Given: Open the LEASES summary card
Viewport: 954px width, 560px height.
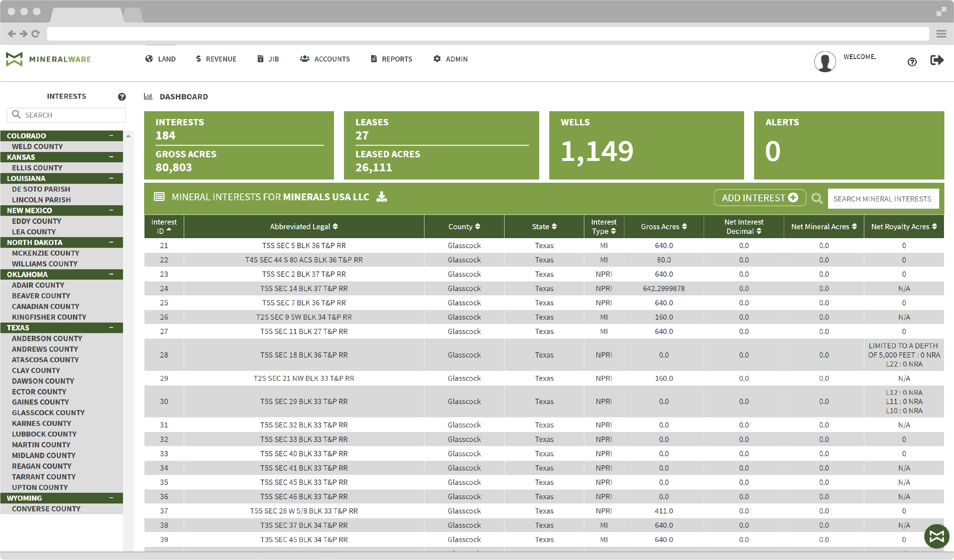Looking at the screenshot, I should coord(441,145).
